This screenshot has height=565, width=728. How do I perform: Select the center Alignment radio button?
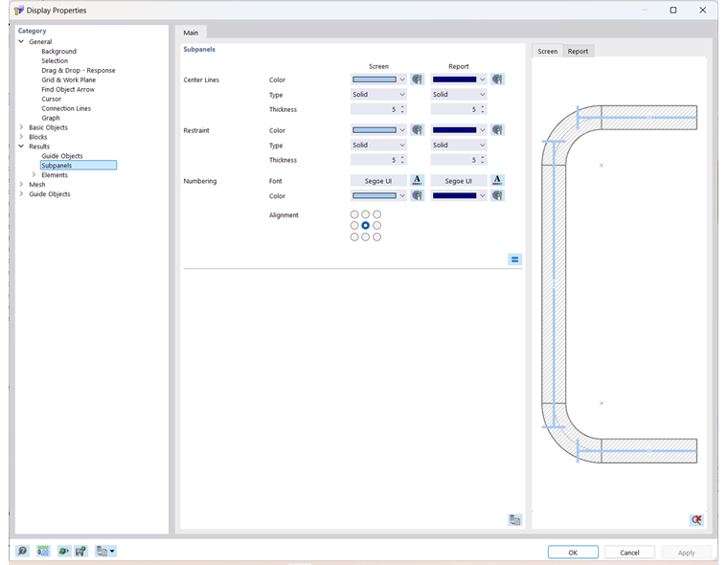pyautogui.click(x=365, y=226)
